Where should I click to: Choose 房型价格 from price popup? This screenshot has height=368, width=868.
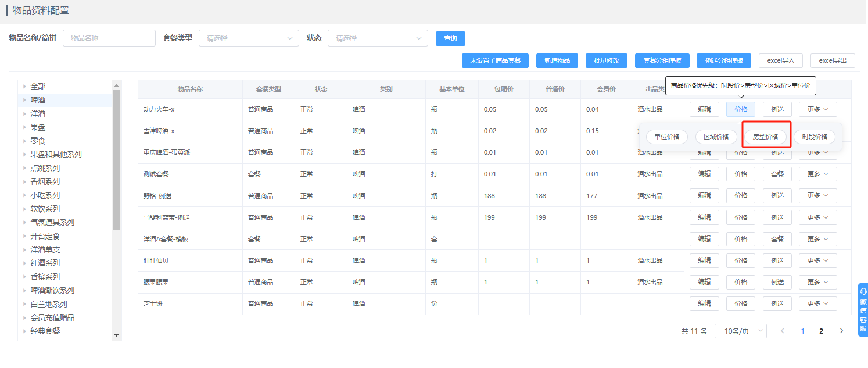tap(766, 137)
